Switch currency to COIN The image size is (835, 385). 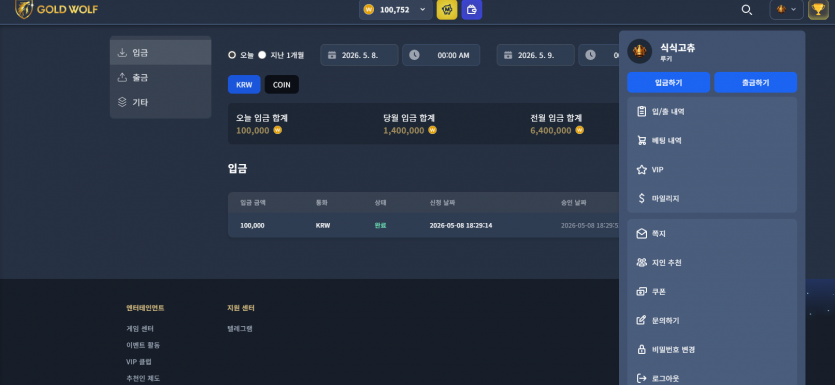tap(282, 85)
